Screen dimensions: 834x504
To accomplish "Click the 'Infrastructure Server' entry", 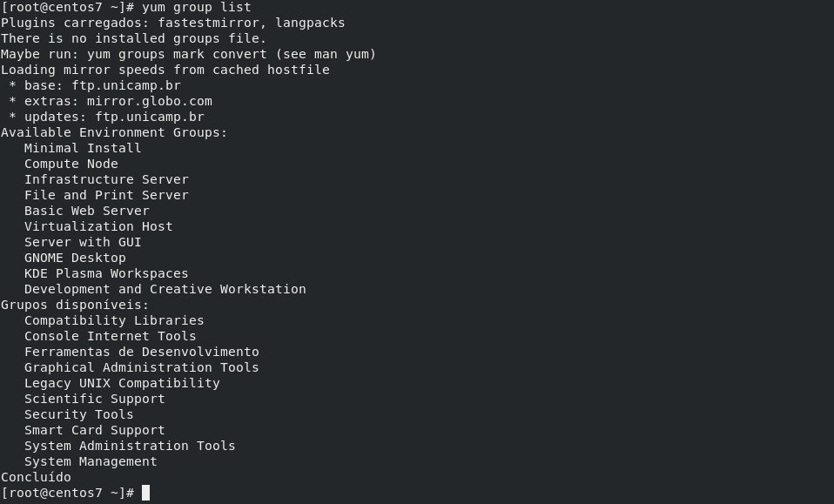I will click(106, 179).
